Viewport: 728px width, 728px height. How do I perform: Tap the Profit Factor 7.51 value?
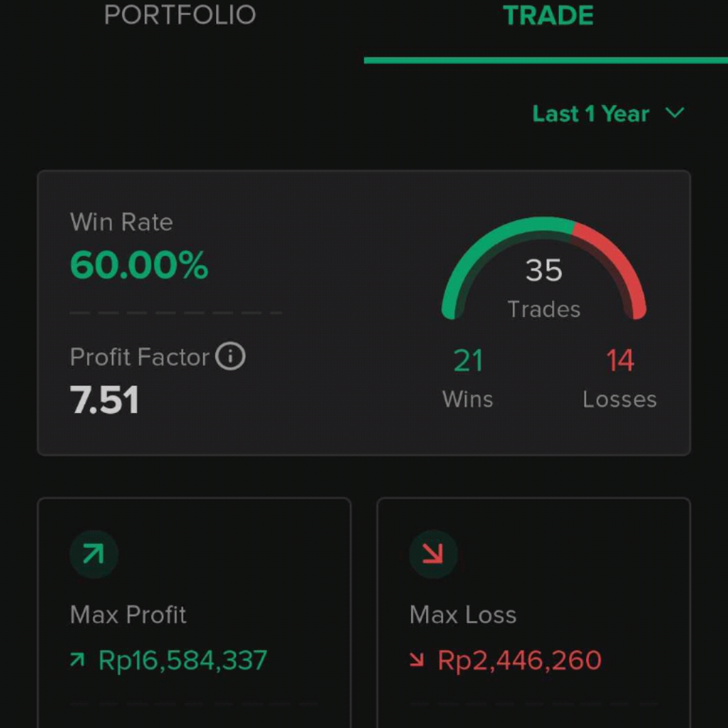105,400
